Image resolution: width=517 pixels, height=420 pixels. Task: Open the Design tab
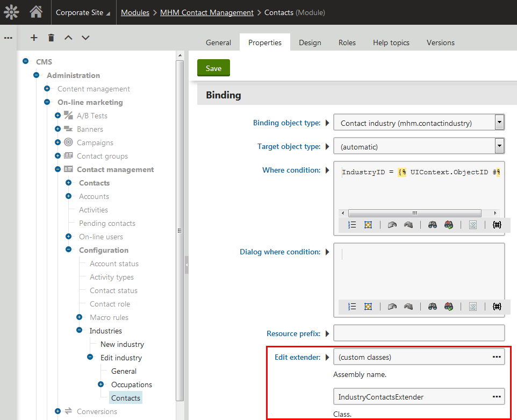310,42
